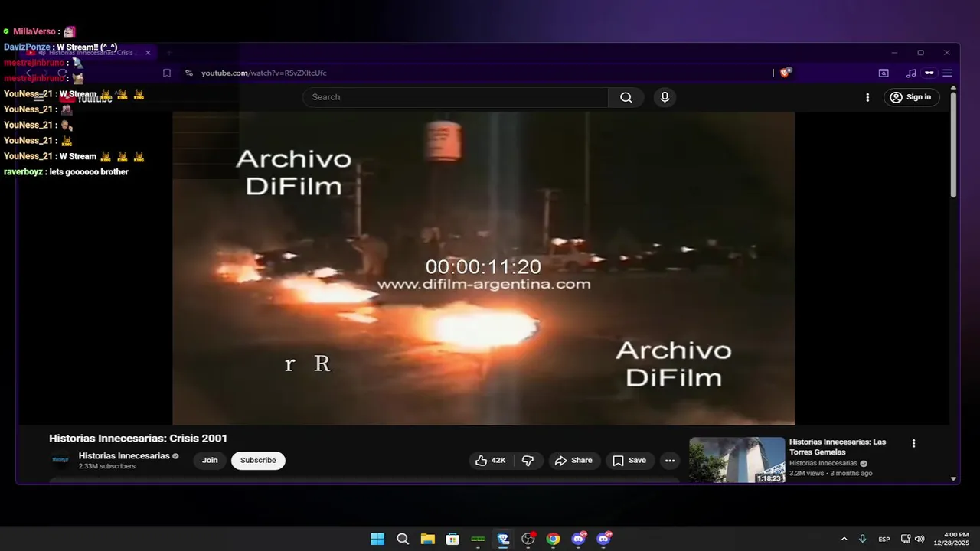This screenshot has height=551, width=980.
Task: Reload the YouTube page
Action: coord(63,73)
